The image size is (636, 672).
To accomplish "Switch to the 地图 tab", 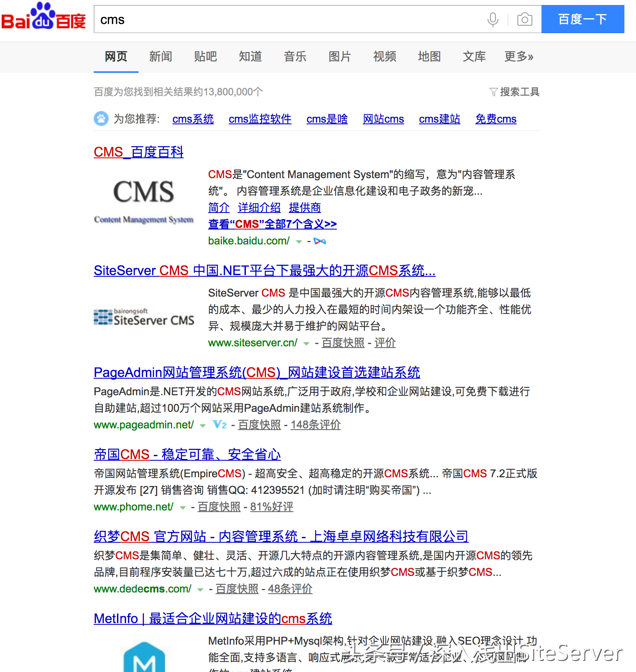I will [430, 56].
